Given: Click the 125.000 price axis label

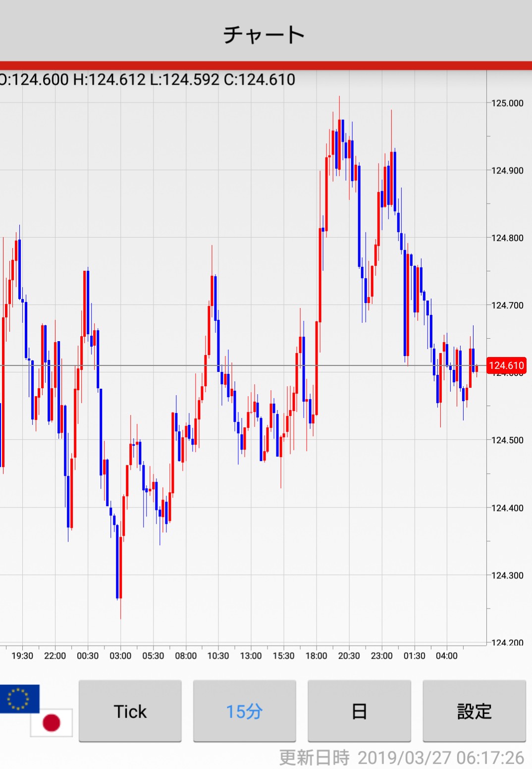Looking at the screenshot, I should point(507,103).
